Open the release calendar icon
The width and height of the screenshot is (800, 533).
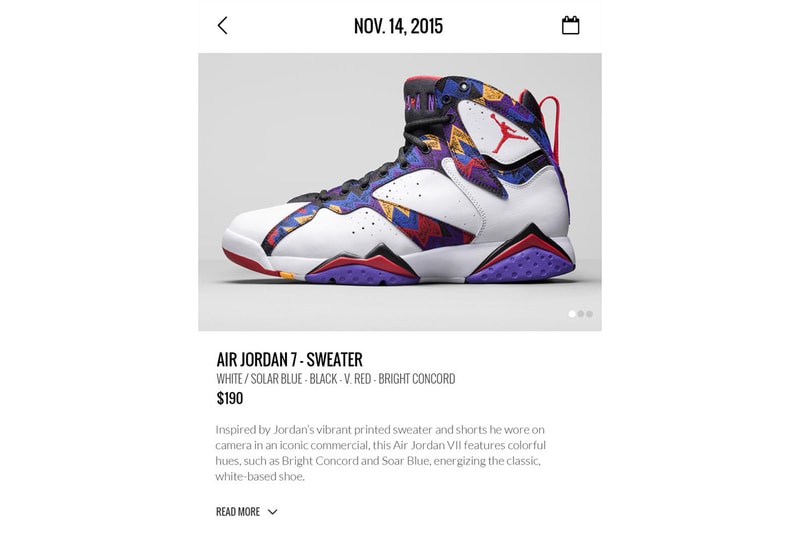pos(570,26)
